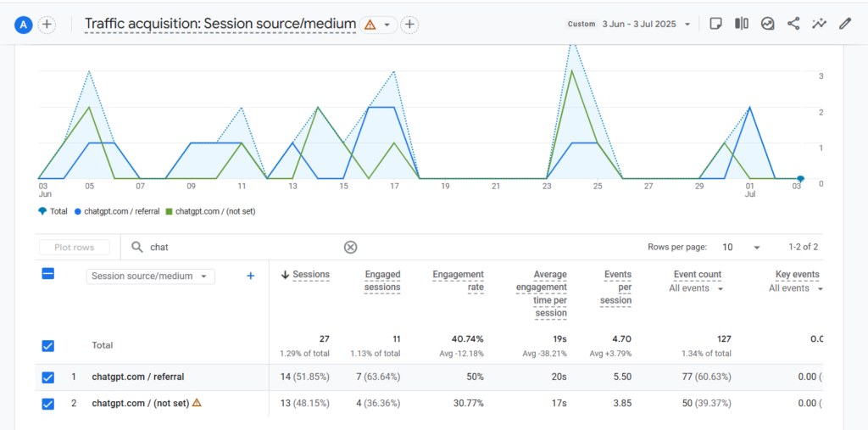Open the Event count All events dropdown

coord(695,288)
